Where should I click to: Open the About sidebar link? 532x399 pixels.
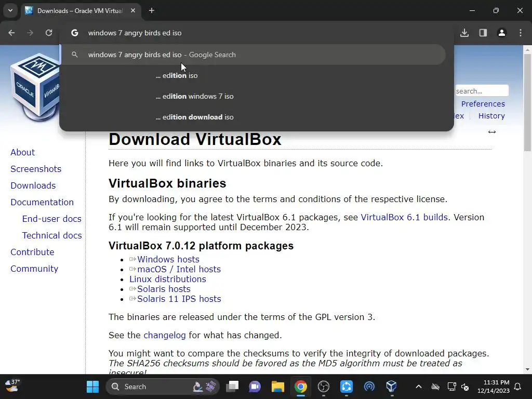(x=23, y=152)
